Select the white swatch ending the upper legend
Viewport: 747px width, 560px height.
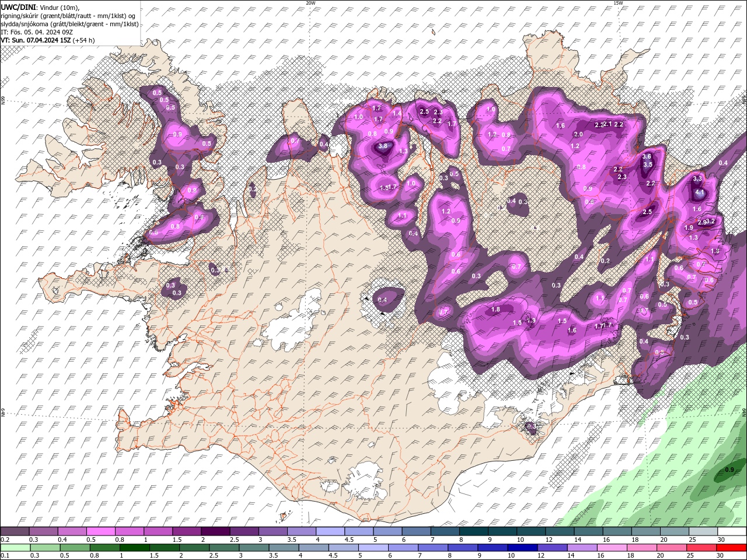point(732,531)
